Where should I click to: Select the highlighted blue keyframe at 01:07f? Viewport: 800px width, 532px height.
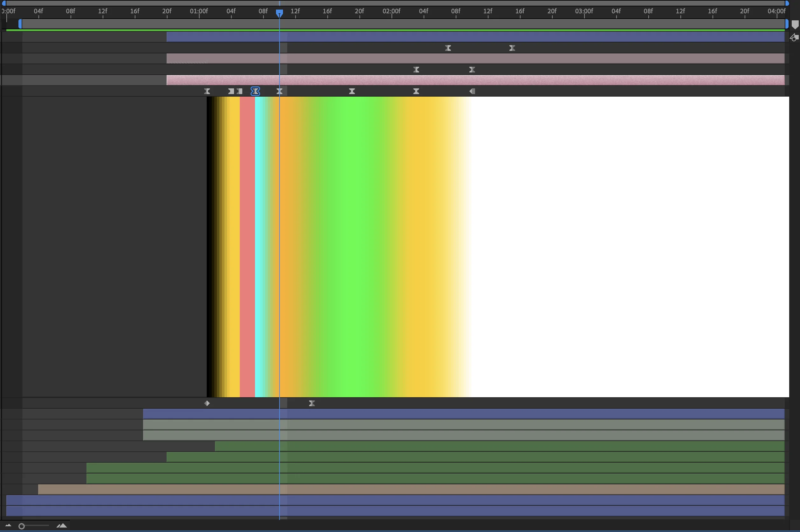[x=255, y=91]
